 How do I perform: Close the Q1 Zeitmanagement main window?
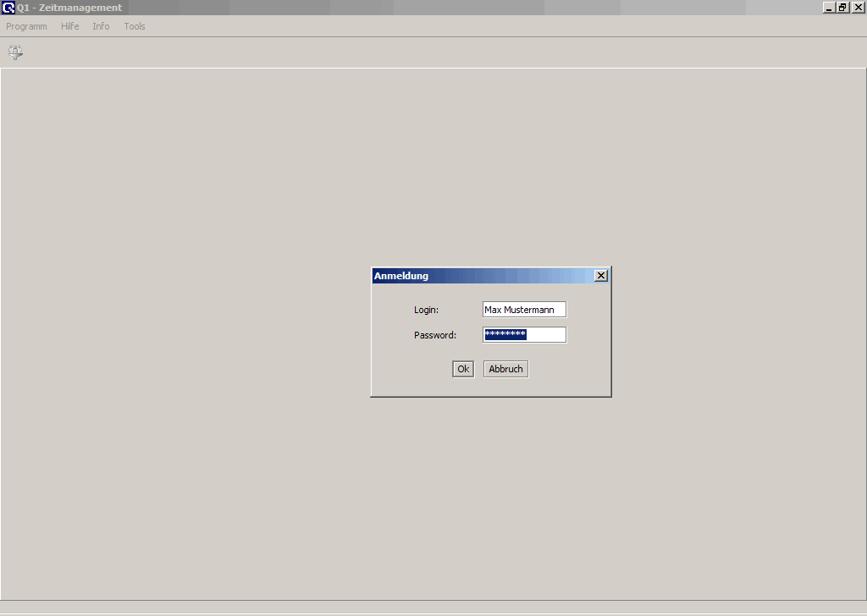(858, 8)
